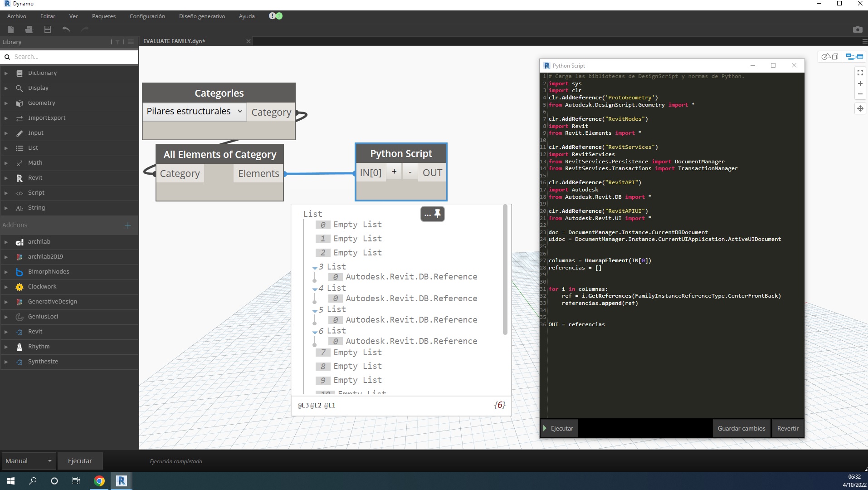Pin the output preview bubble

click(x=438, y=214)
